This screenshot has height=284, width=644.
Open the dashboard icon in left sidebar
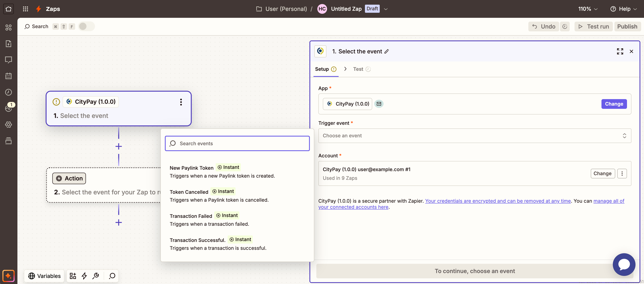click(x=9, y=27)
